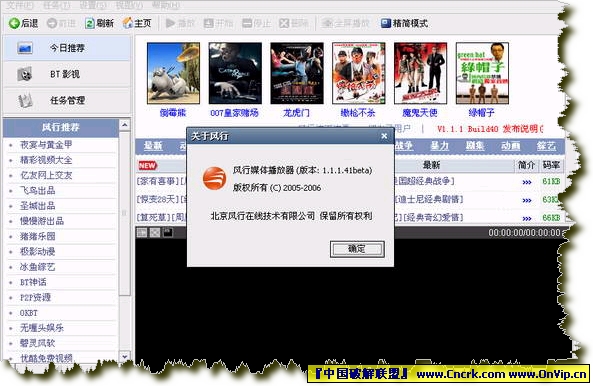This screenshot has width=593, height=386.
Task: Click the 龙虎门 title link
Action: [x=296, y=113]
